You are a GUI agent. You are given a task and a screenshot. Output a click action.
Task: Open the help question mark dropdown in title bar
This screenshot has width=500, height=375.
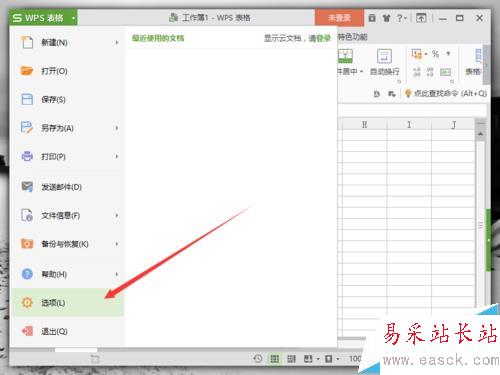tap(402, 18)
